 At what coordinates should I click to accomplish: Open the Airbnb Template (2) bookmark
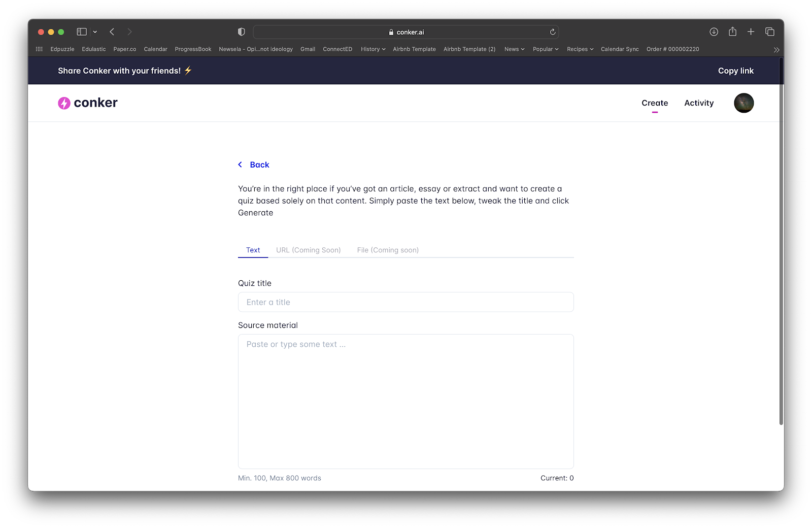coord(469,49)
